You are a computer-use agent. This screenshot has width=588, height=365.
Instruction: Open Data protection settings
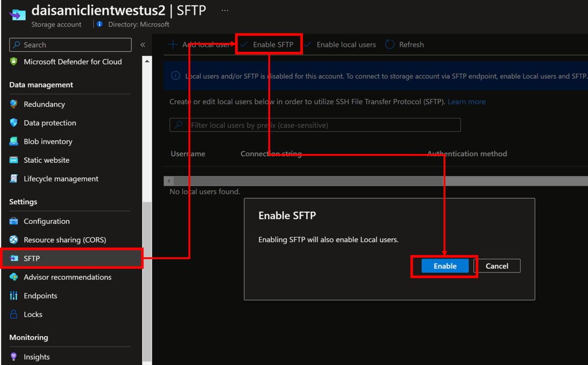pos(50,122)
